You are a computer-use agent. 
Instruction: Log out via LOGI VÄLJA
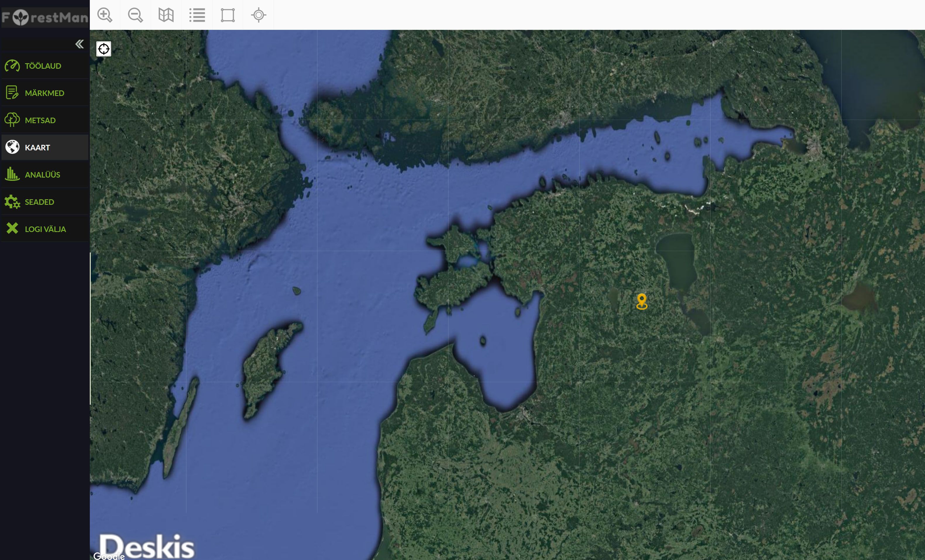(45, 229)
